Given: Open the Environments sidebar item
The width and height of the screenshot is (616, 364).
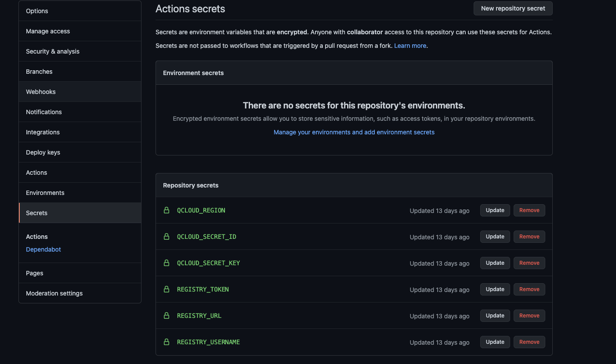Looking at the screenshot, I should [45, 193].
